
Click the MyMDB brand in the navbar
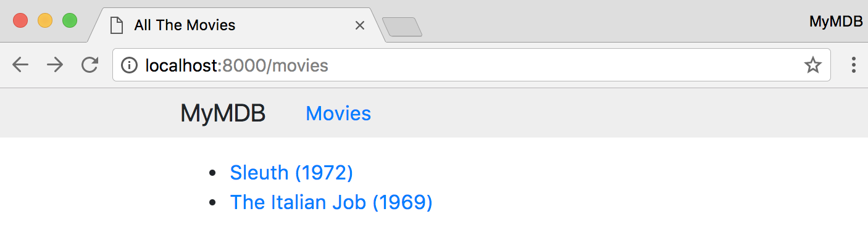tap(223, 113)
